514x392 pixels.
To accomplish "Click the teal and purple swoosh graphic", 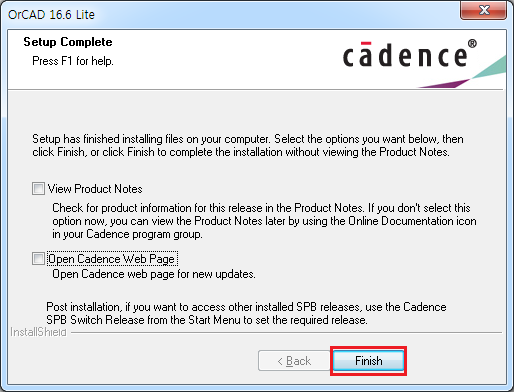I will (462, 72).
